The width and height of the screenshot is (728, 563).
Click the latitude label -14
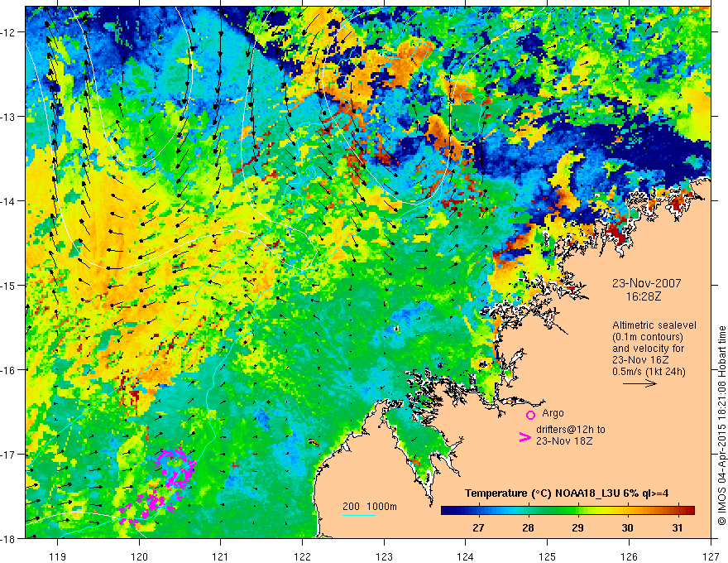point(9,201)
